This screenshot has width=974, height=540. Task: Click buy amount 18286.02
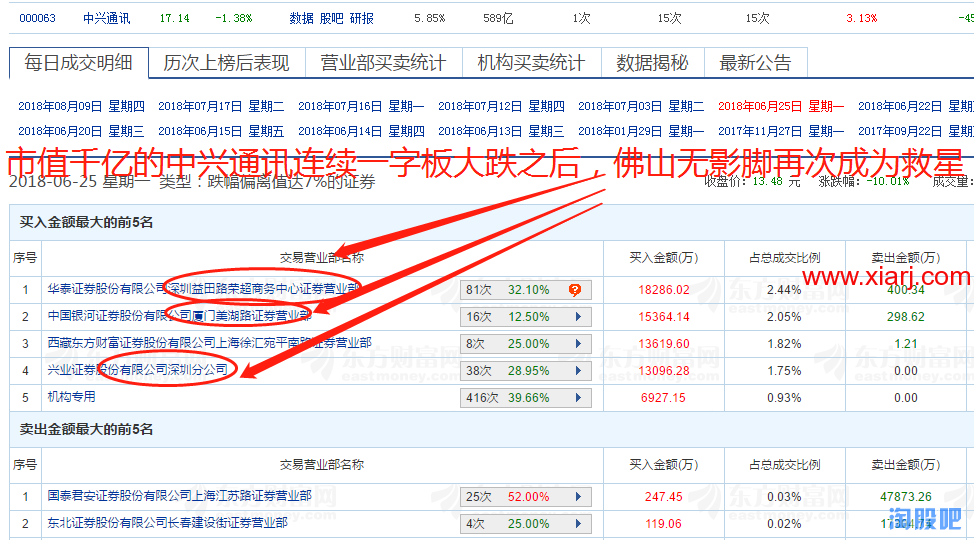pos(663,290)
